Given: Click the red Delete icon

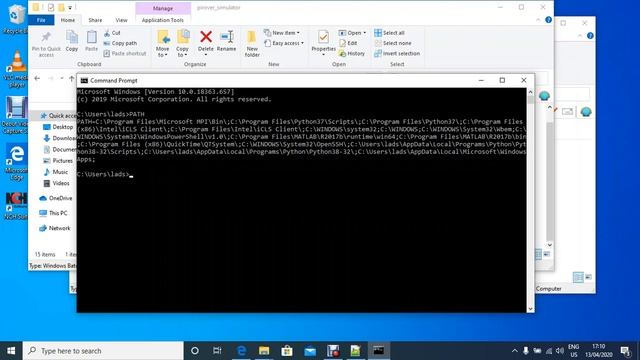Looking at the screenshot, I should 206,37.
